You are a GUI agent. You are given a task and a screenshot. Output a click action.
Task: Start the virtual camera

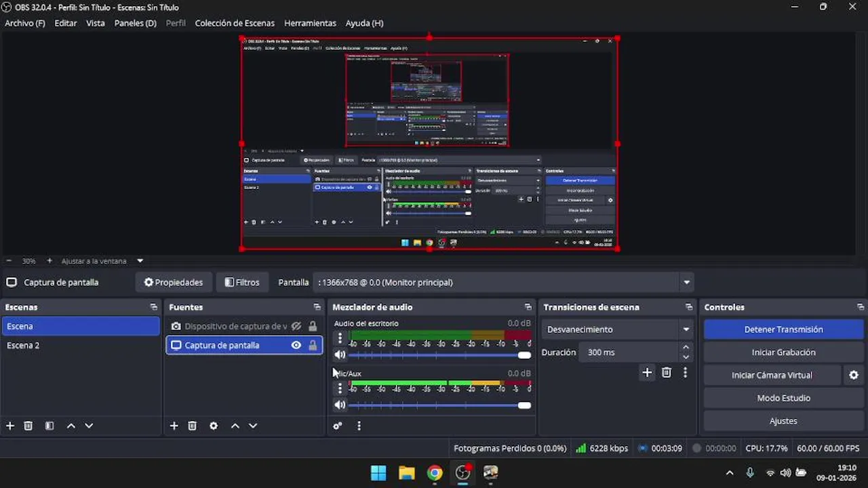772,375
